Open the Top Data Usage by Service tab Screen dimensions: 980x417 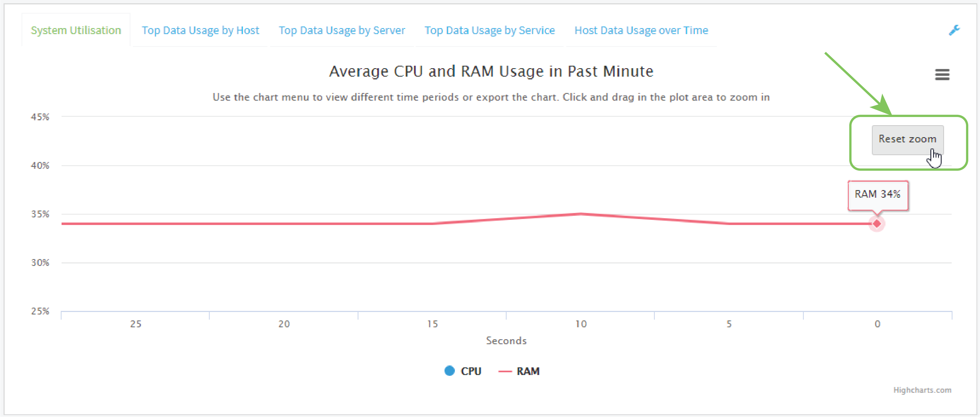pyautogui.click(x=490, y=30)
